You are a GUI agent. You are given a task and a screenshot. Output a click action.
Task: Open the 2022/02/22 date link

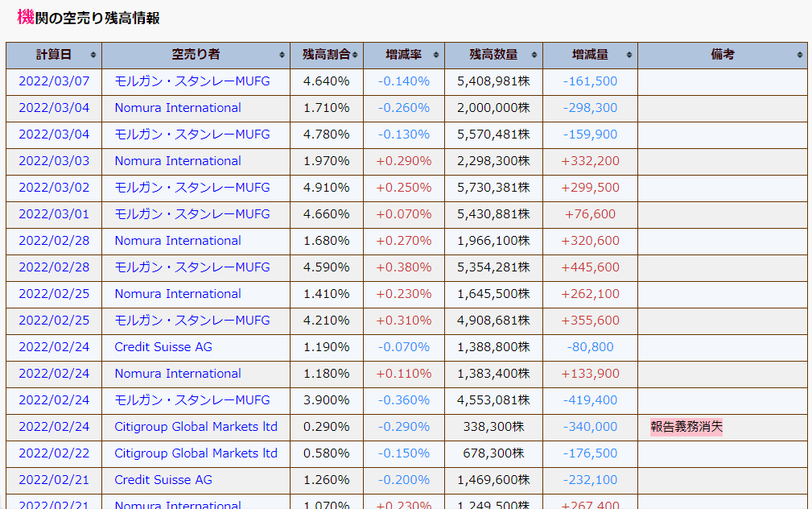(x=54, y=453)
